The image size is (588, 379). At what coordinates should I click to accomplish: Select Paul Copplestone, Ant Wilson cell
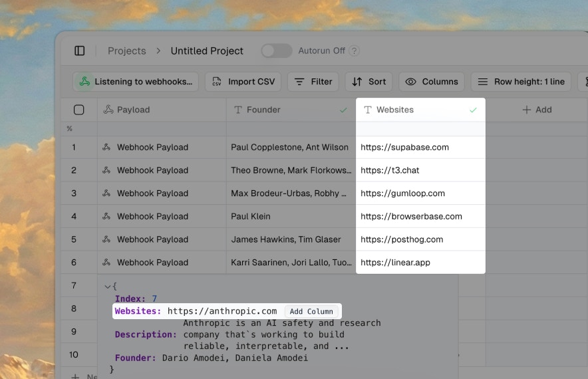click(x=291, y=148)
